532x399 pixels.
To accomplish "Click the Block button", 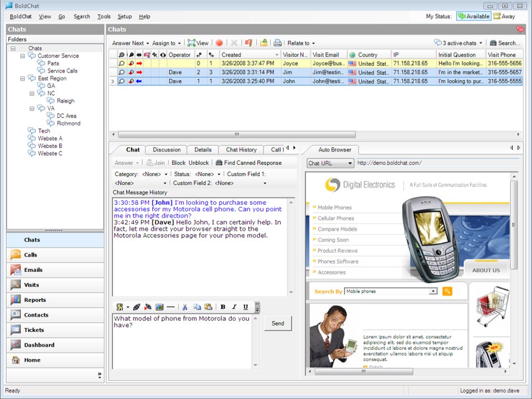I will (178, 163).
